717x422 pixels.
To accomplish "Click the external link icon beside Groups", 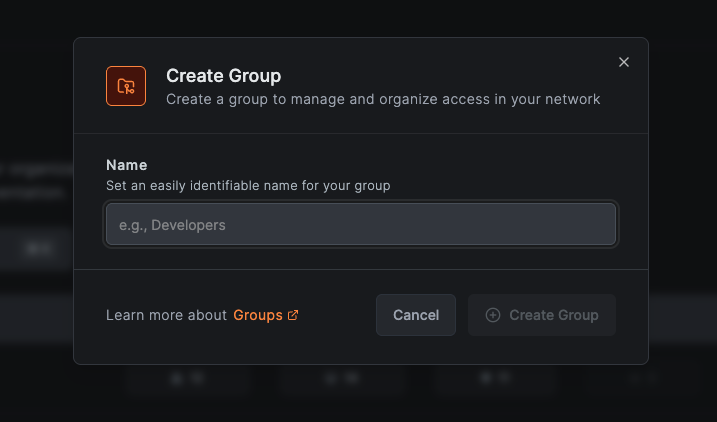I will [x=293, y=315].
